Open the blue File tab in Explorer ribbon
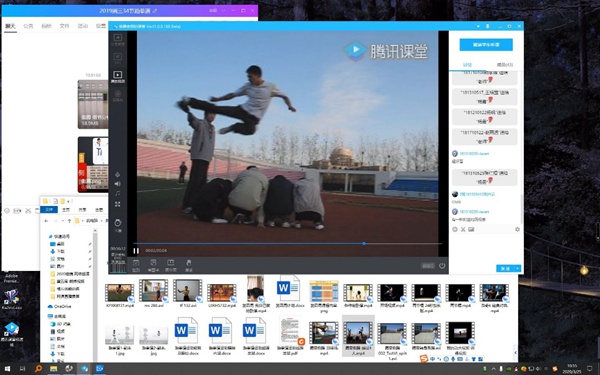Screen dimensions: 600x375 point(49,210)
